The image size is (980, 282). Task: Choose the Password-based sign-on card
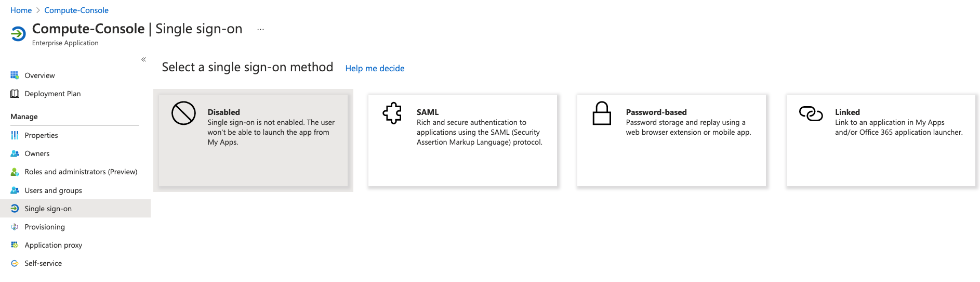(671, 140)
